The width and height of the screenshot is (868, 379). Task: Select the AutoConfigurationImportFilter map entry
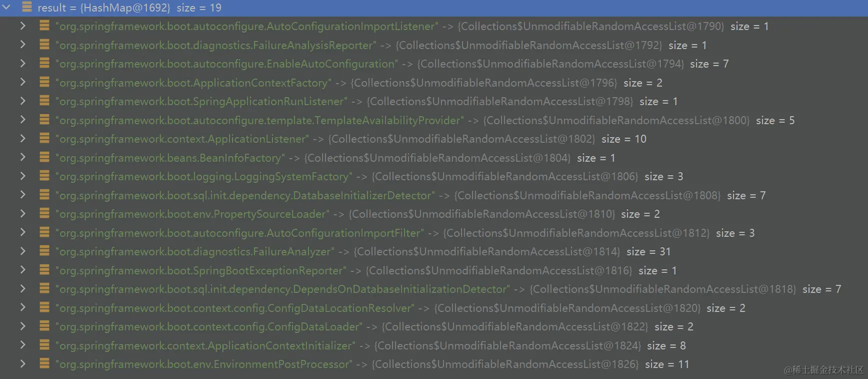[x=434, y=233]
